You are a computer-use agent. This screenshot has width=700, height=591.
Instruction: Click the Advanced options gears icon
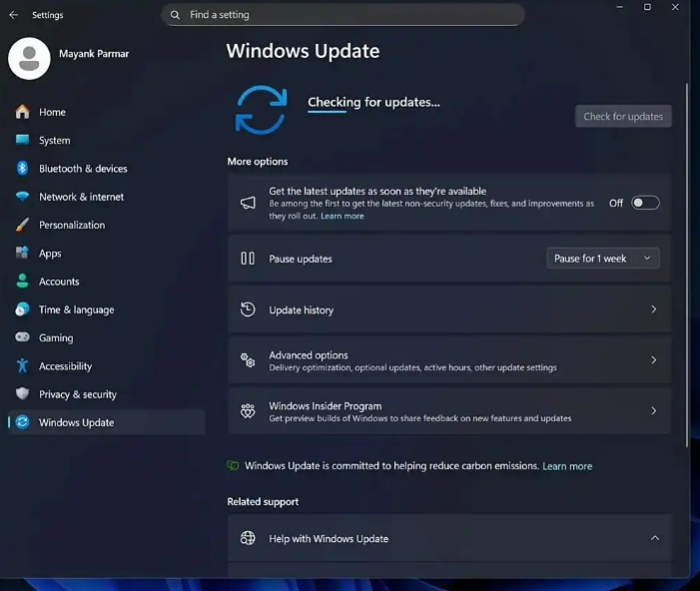tap(248, 359)
